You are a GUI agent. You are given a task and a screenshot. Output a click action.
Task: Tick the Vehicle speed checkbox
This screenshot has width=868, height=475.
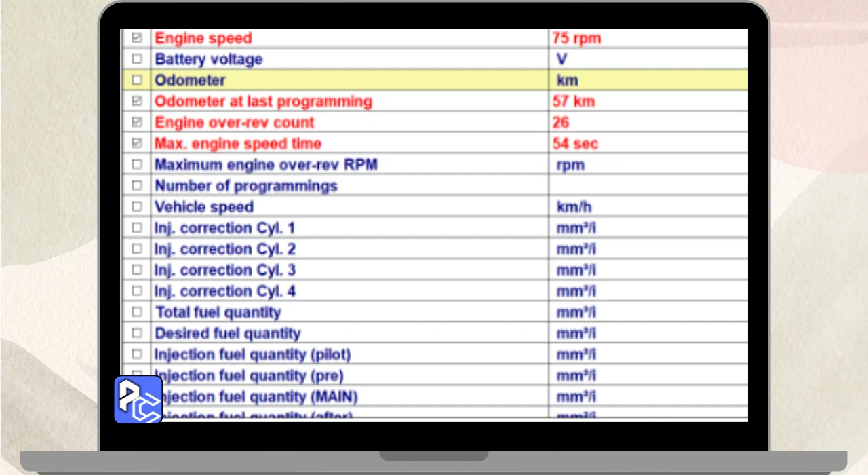pos(137,206)
